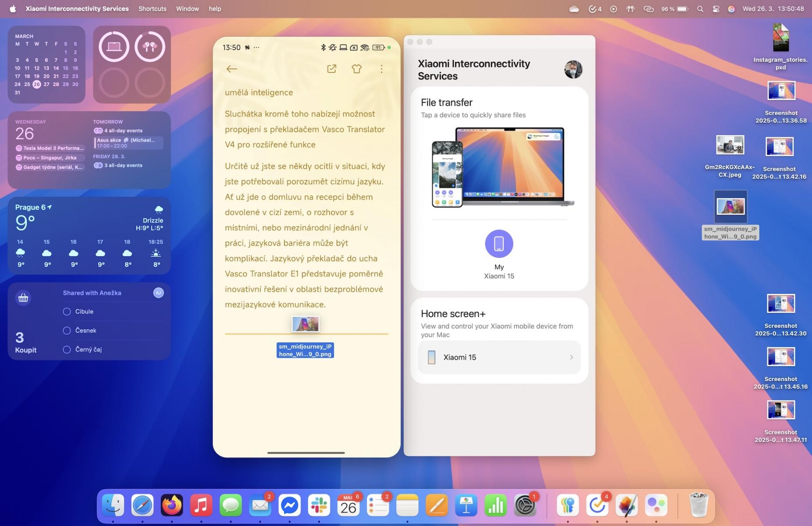Click the battery indicator in menu bar
Image resolution: width=812 pixels, height=526 pixels.
click(x=675, y=9)
